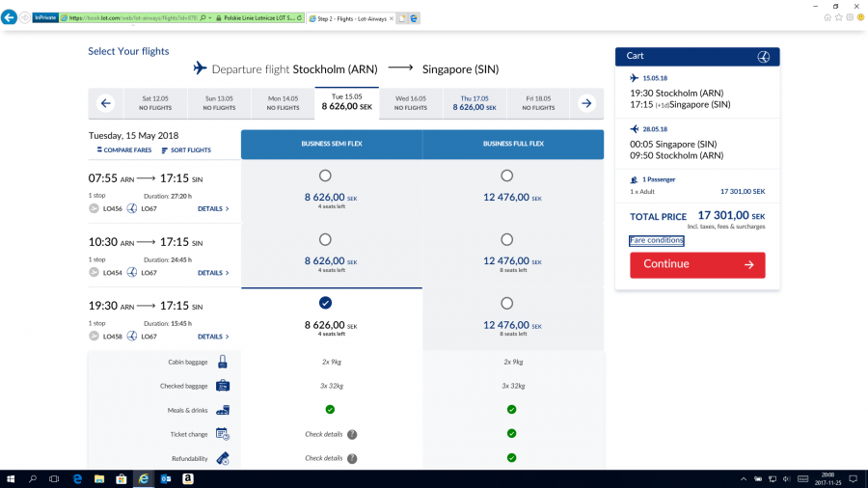Image resolution: width=868 pixels, height=488 pixels.
Task: Expand Details for the 10:30 flight
Action: click(213, 273)
